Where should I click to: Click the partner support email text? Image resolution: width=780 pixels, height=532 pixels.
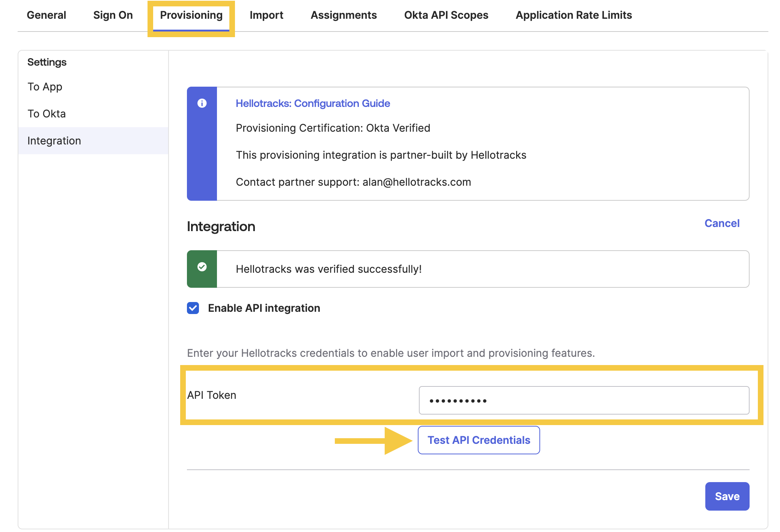click(x=417, y=182)
